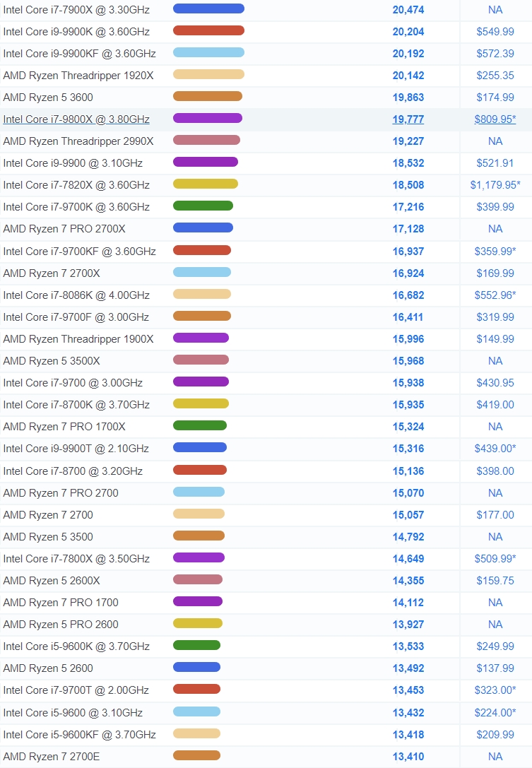Select AMD Ryzen 7 PRO 2700 name
This screenshot has width=532, height=768.
pyautogui.click(x=61, y=493)
